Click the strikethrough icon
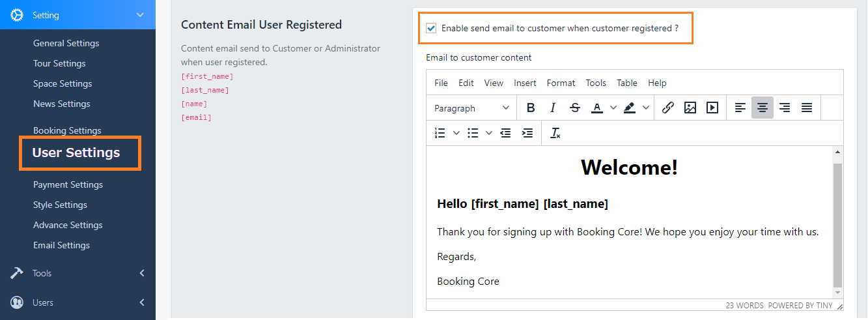The image size is (868, 320). pos(574,108)
